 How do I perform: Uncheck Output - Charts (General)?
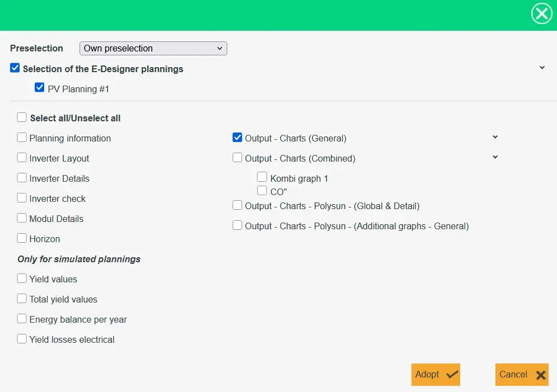237,138
